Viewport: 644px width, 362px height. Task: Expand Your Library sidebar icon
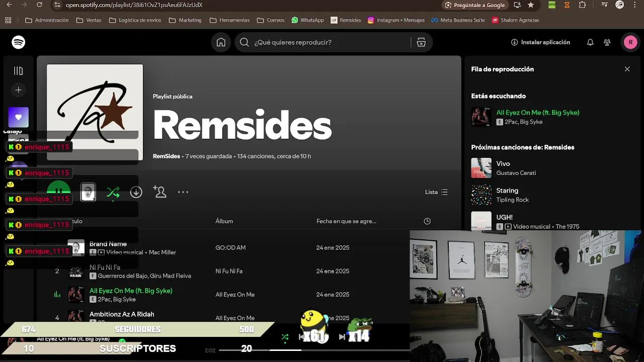tap(19, 71)
